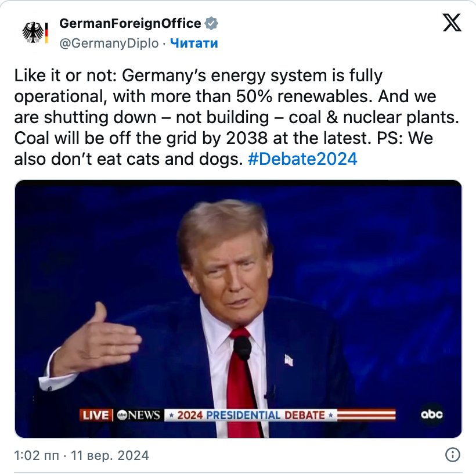Follow the account via the Читати link
Viewport: 476px width, 475px height.
pyautogui.click(x=194, y=44)
